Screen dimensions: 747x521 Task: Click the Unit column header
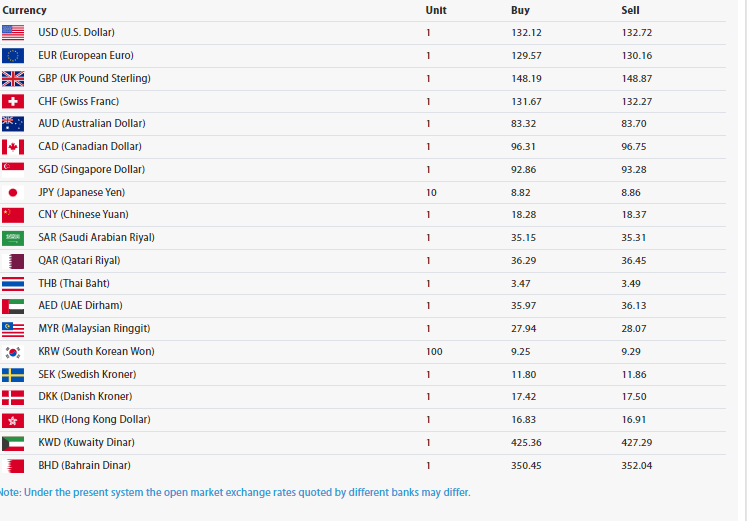[x=435, y=10]
